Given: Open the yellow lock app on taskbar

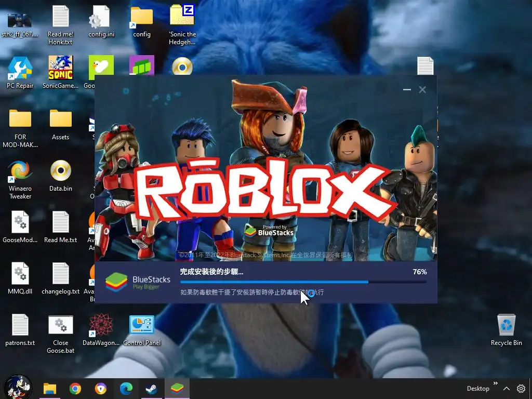Looking at the screenshot, I should point(100,389).
